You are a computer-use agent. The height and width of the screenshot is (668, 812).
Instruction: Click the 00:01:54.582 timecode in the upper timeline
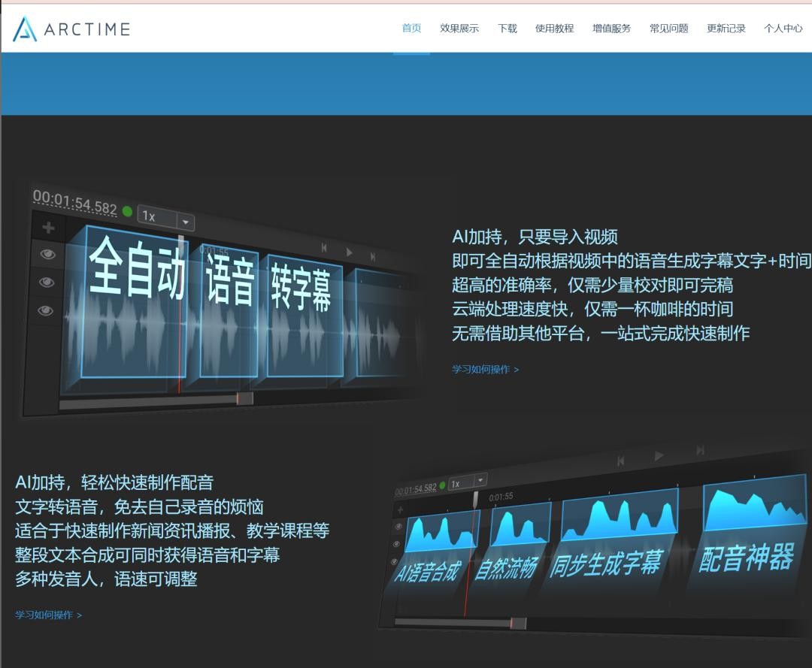[74, 203]
